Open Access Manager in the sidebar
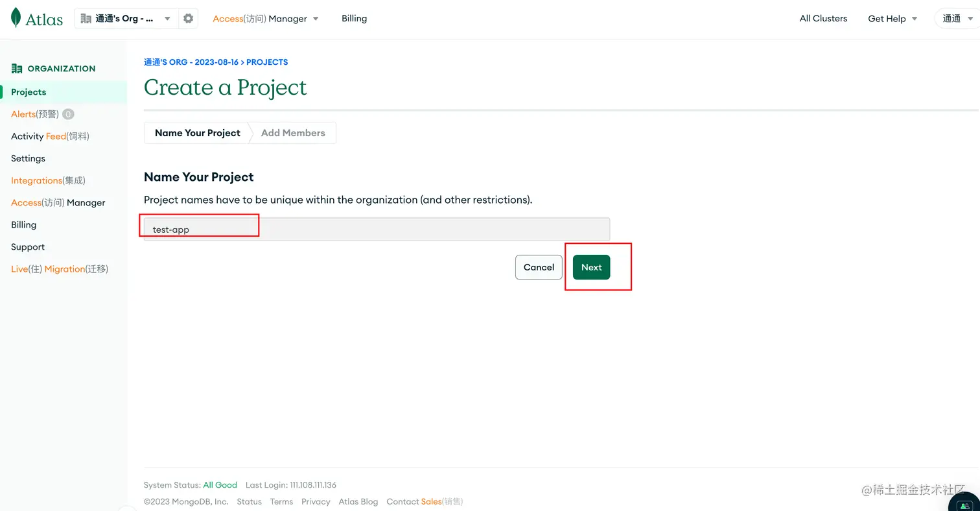Viewport: 980px width, 511px height. coord(58,202)
